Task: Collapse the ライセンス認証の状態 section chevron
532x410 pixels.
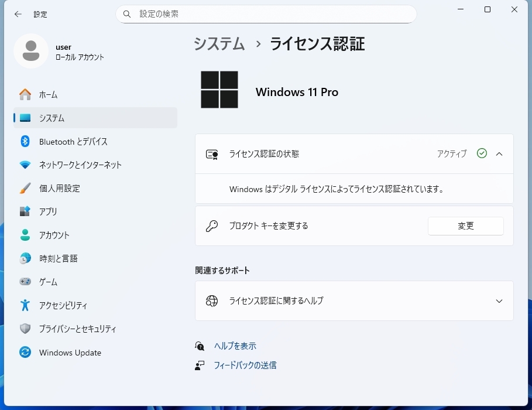Action: click(x=499, y=154)
